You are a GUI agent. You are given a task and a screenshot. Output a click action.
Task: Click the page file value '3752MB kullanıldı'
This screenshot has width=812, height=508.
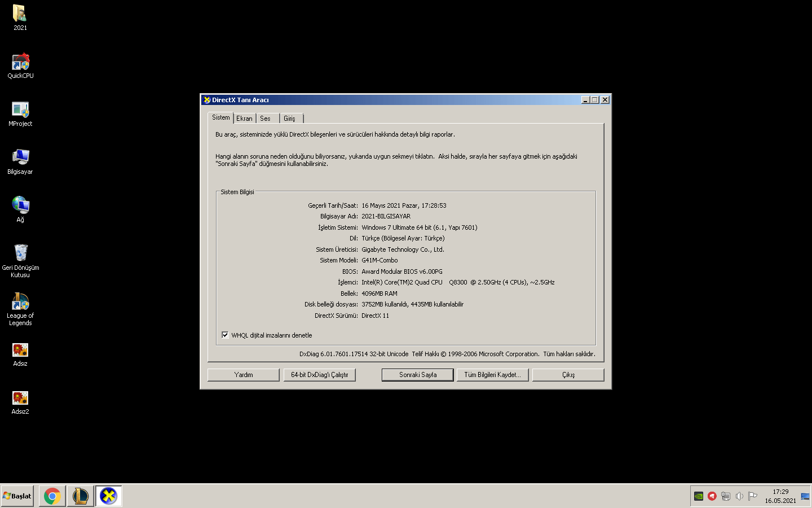[385, 304]
